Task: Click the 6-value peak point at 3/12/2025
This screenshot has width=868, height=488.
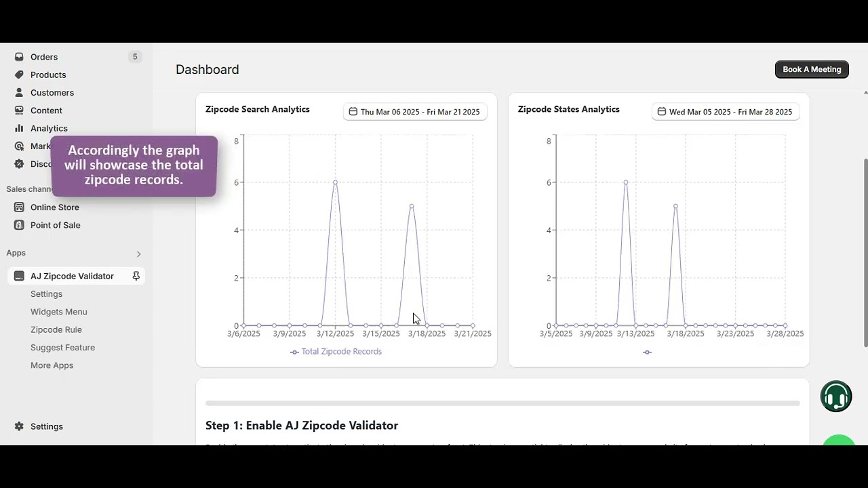Action: coord(335,182)
